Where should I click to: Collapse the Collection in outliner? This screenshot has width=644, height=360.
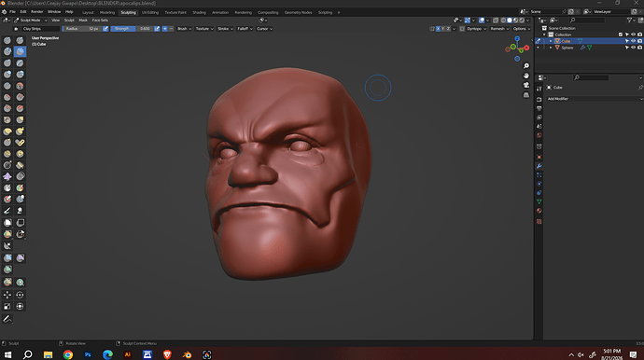[545, 35]
